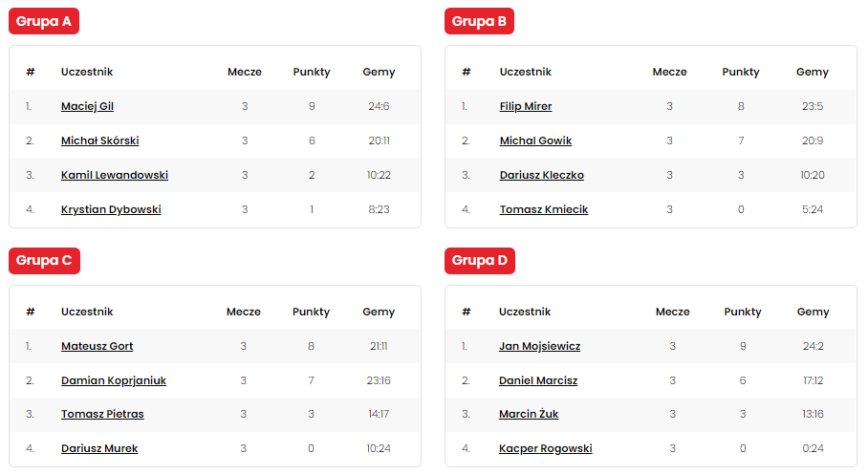
Task: Click the Michal Gowik link
Action: click(x=535, y=140)
